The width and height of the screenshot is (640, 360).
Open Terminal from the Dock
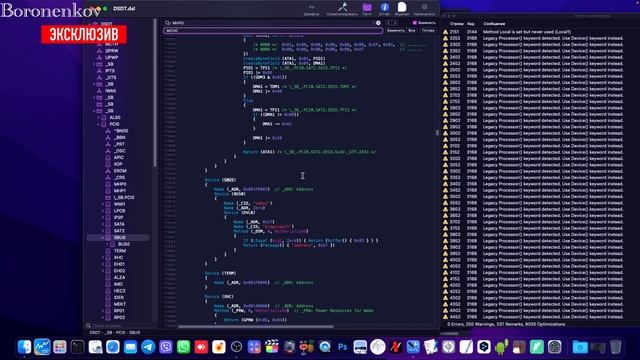[77, 347]
